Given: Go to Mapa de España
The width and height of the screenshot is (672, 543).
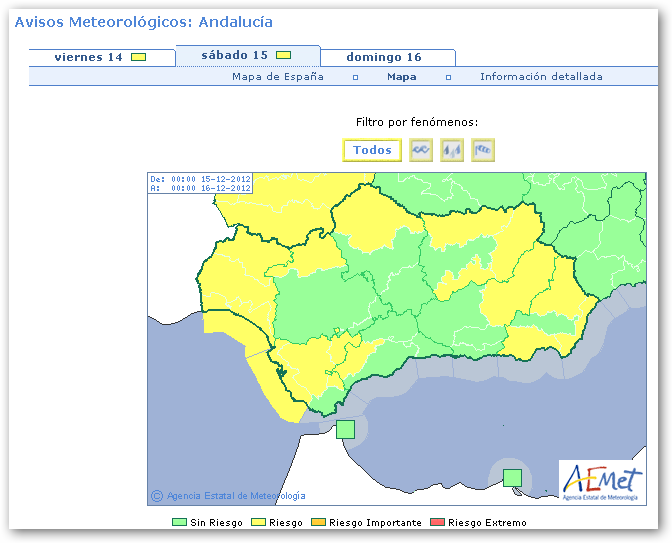Looking at the screenshot, I should pos(278,77).
